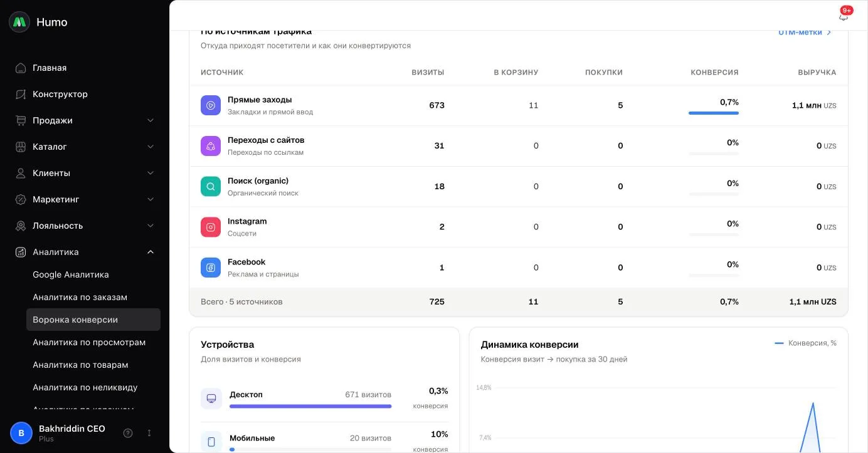Click the Десктоп visits share bar
This screenshot has height=453, width=868.
[310, 406]
